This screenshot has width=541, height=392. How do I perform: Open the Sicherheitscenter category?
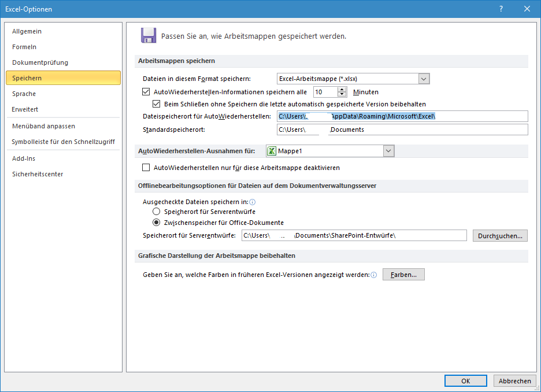[x=63, y=174]
